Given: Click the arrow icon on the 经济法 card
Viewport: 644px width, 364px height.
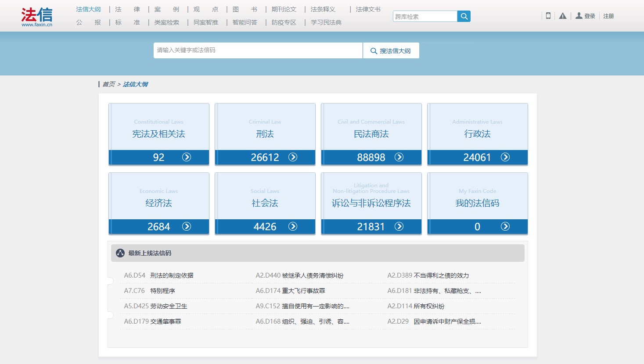Looking at the screenshot, I should click(187, 226).
